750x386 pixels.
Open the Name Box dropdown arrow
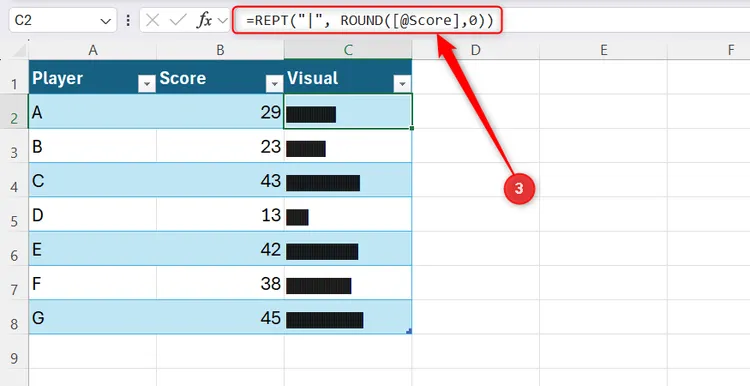coord(105,21)
